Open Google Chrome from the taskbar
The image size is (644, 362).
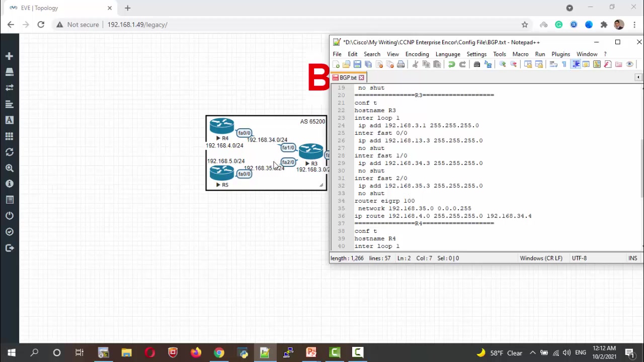click(x=219, y=352)
